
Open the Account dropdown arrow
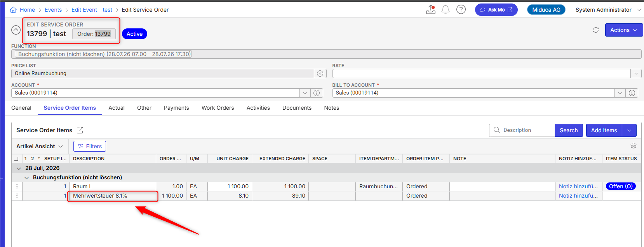(305, 93)
